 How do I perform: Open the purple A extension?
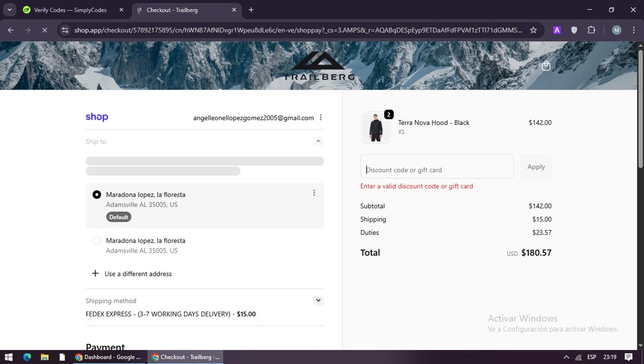557,30
